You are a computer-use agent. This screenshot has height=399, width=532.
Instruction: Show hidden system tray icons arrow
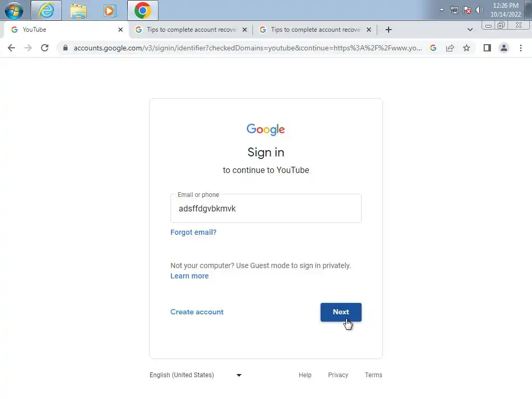tap(442, 10)
